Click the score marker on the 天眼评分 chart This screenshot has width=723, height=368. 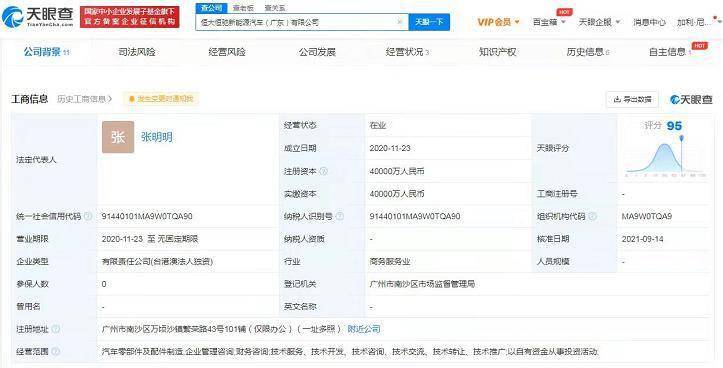coord(682,138)
